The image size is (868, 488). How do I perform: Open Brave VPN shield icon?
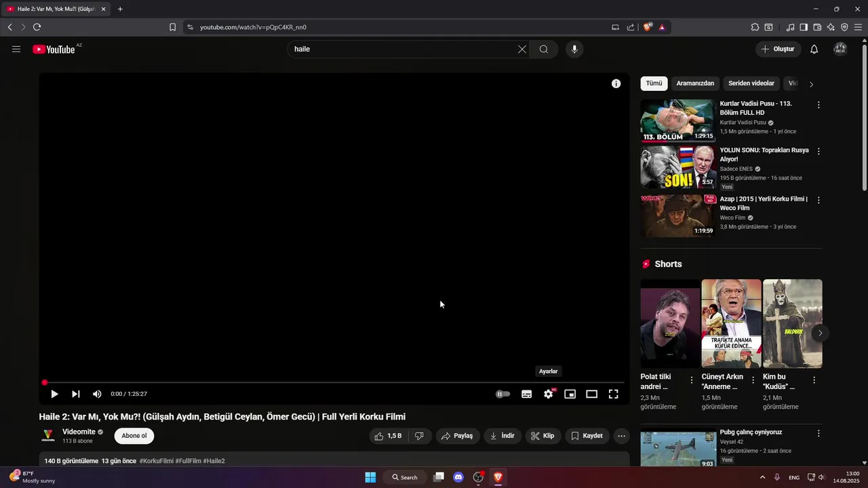(x=844, y=27)
